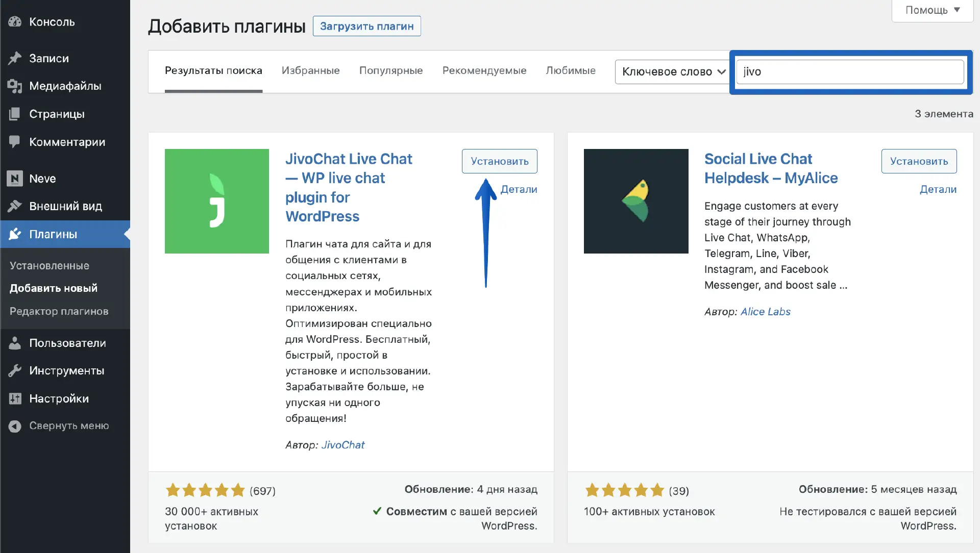Viewport: 980px width, 553px height.
Task: Expand the Ключевое слово dropdown
Action: pyautogui.click(x=672, y=72)
